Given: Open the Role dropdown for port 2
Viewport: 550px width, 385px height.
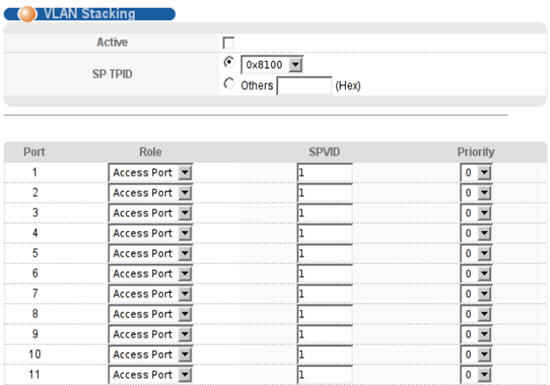Looking at the screenshot, I should pos(150,193).
